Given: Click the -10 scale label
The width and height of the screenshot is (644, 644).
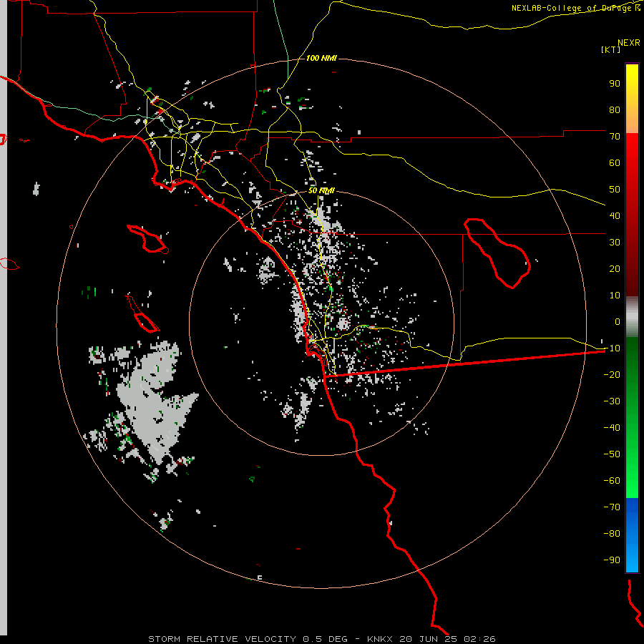Looking at the screenshot, I should click(x=612, y=348).
